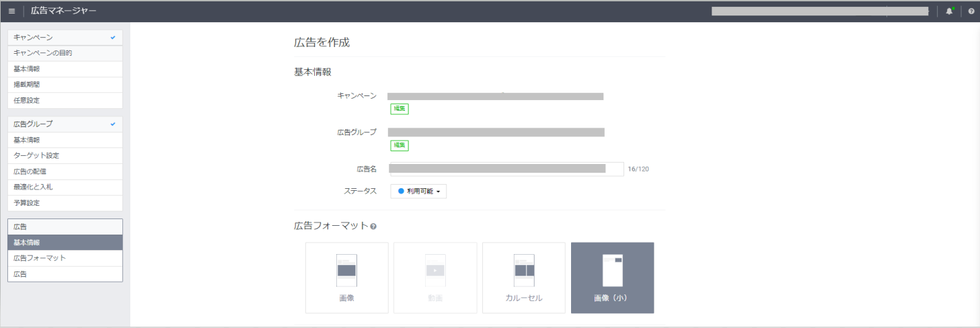Collapse the 広告グループ sidebar section
Screen dimensions: 980x328
(65, 124)
